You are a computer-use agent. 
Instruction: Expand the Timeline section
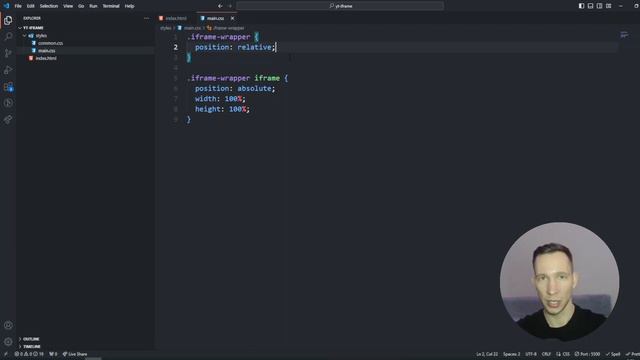pos(31,347)
